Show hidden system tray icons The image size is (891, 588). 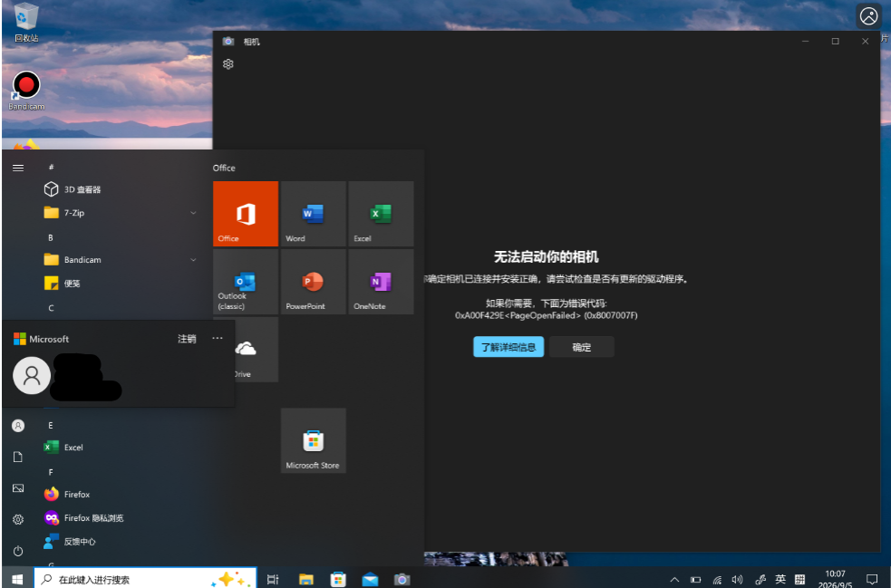click(674, 580)
